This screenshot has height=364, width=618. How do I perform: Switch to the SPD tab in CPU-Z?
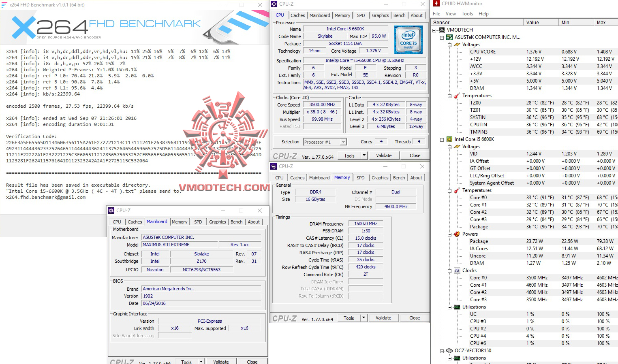click(x=361, y=15)
